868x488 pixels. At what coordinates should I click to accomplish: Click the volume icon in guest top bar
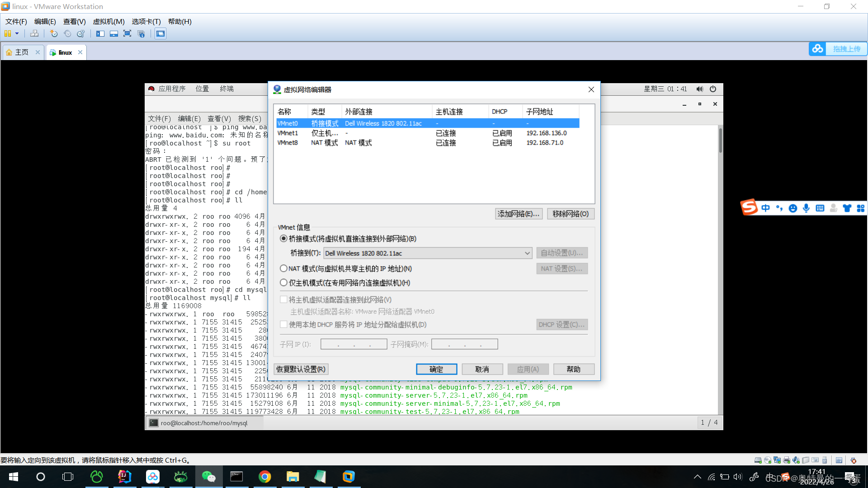point(700,89)
